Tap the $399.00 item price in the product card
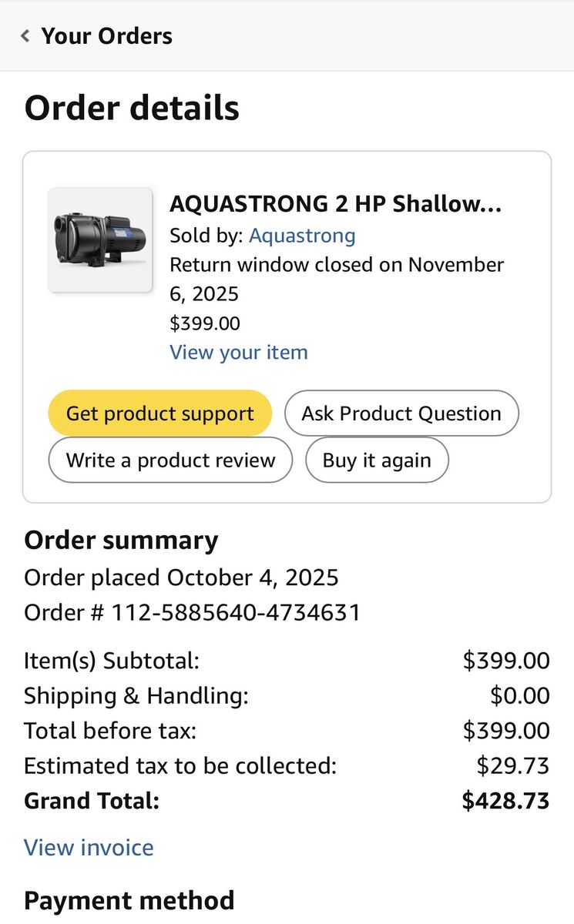The height and width of the screenshot is (924, 574). pyautogui.click(x=205, y=323)
